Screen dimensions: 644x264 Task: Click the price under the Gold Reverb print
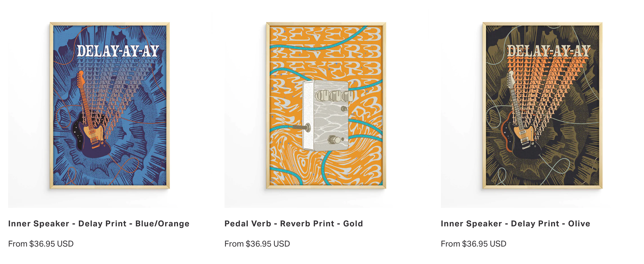pos(257,244)
